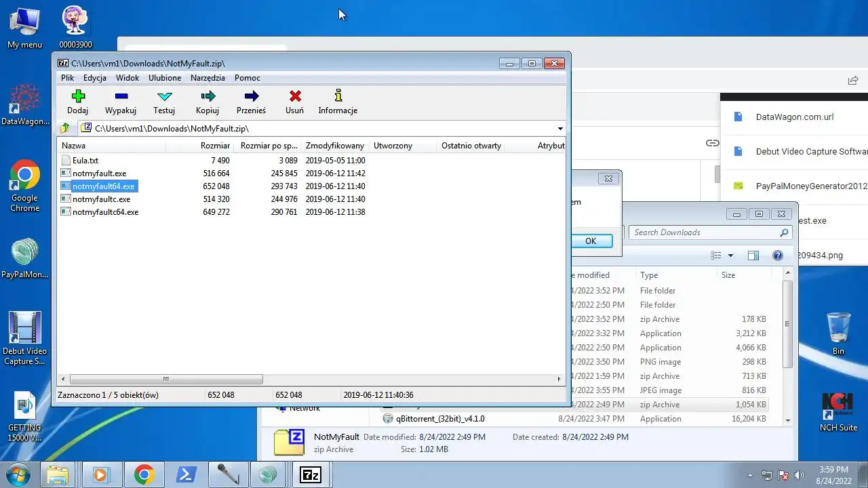This screenshot has width=868, height=488.
Task: Open the Narzędzia menu
Action: click(208, 78)
